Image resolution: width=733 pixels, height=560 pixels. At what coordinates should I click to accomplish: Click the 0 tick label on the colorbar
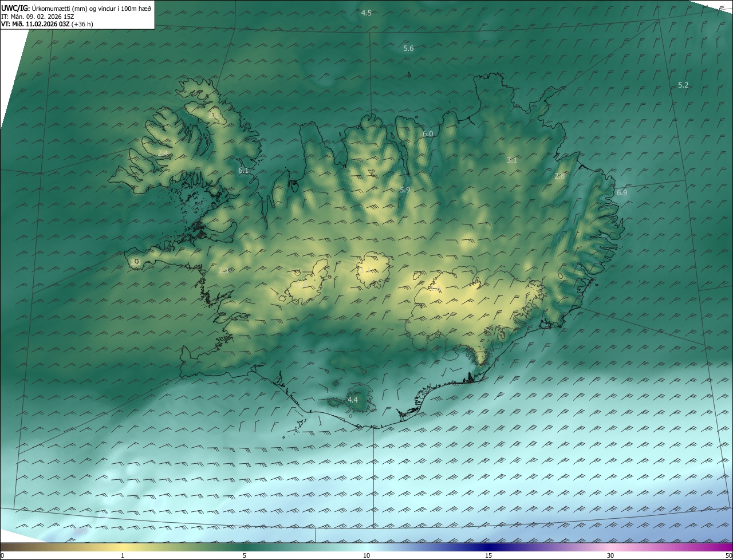tap(2, 555)
